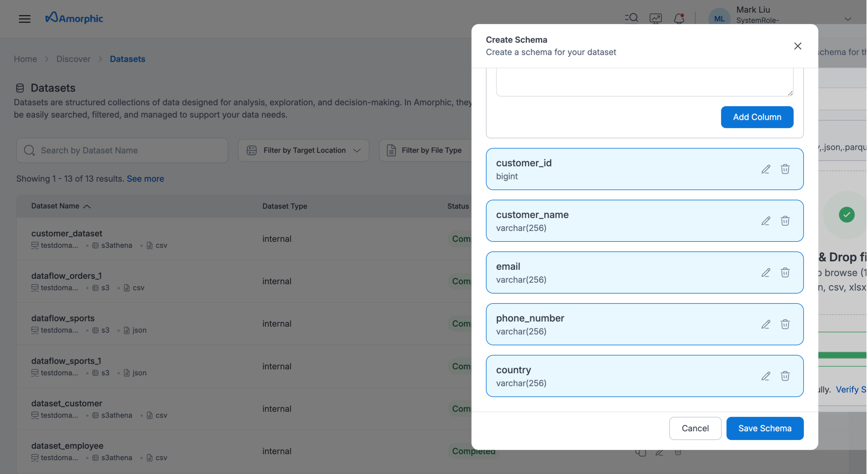Edit the phone_number column
The width and height of the screenshot is (868, 474).
(x=766, y=324)
